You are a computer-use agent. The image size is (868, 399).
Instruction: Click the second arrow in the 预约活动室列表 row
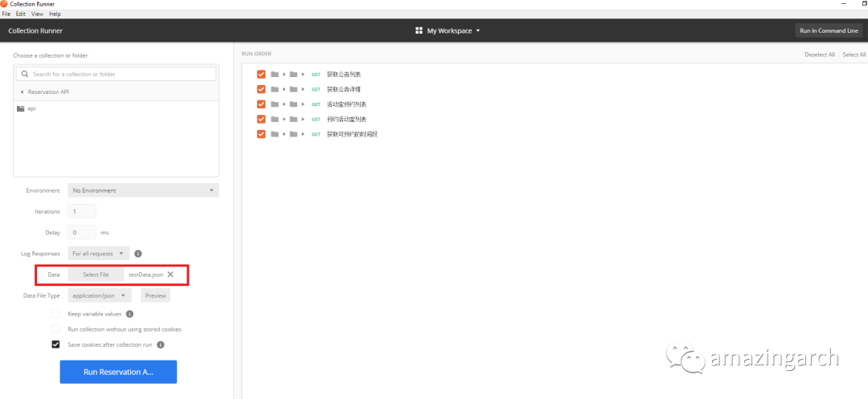(303, 119)
